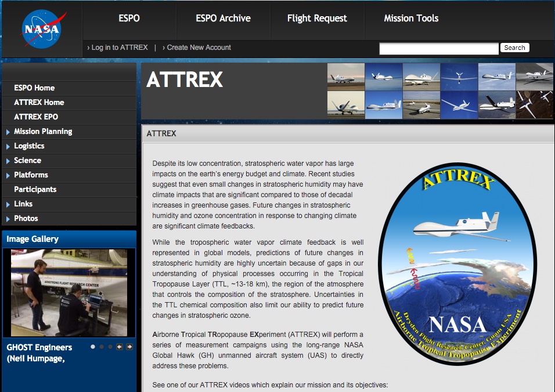Click the large ATTREX banner title
Screen dimensions: 555x392
(x=185, y=79)
